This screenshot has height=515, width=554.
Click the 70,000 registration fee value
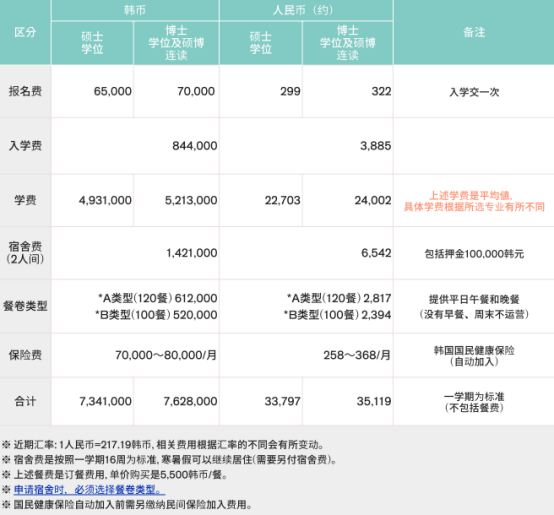(x=196, y=91)
